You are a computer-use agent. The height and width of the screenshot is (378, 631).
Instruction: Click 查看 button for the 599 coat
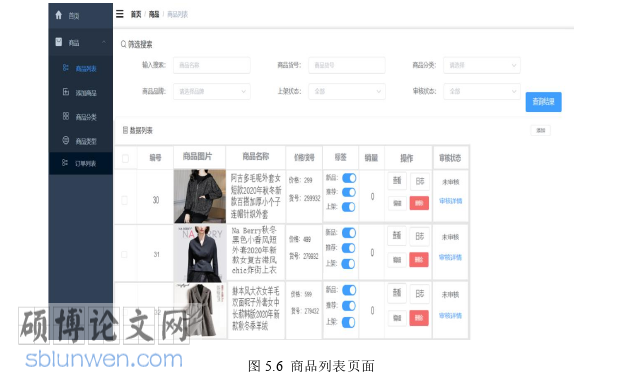point(397,293)
